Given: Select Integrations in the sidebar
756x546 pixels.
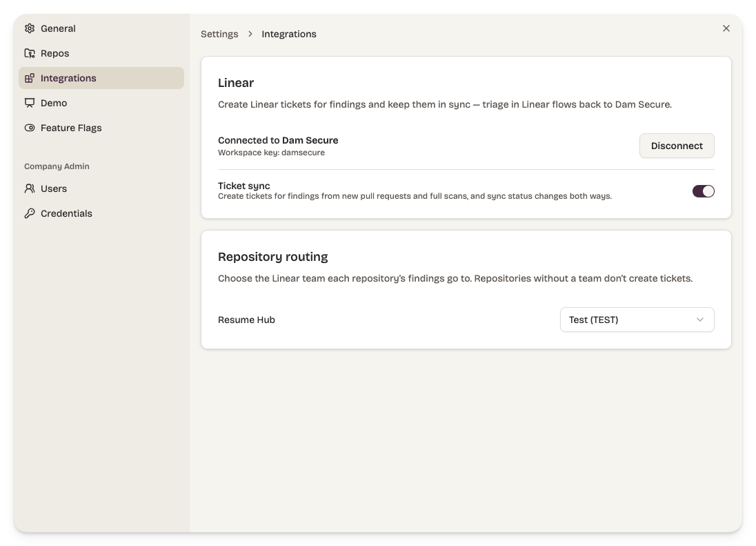Looking at the screenshot, I should tap(101, 78).
